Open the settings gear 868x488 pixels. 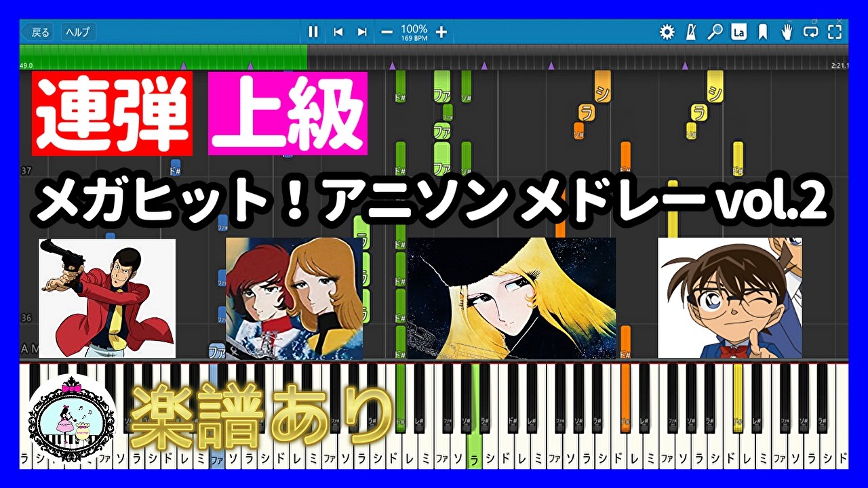[667, 32]
